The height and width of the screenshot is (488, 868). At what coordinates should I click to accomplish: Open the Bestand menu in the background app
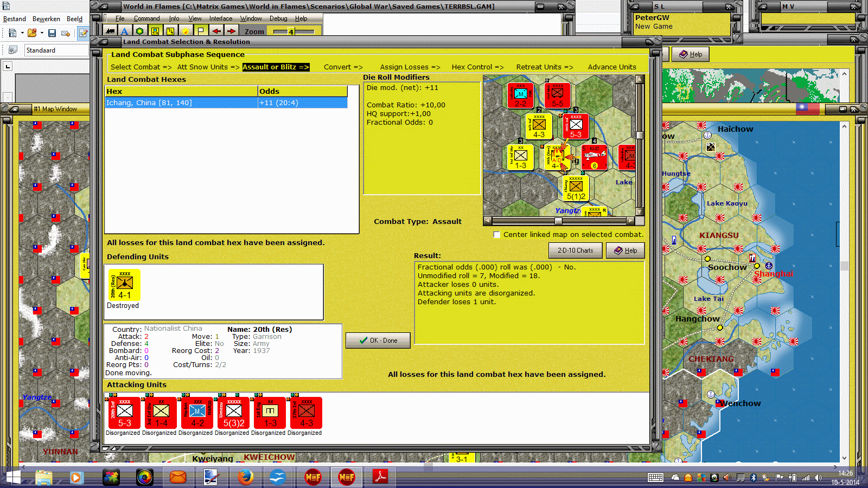15,19
